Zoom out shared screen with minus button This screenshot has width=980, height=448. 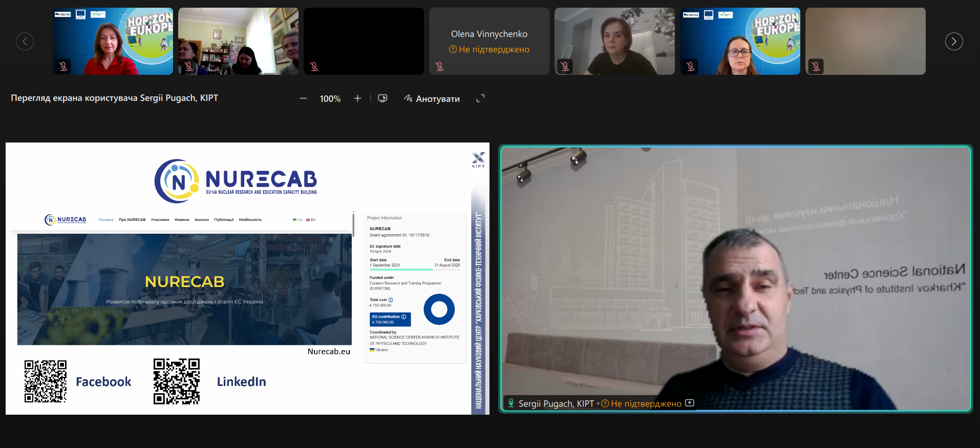(x=303, y=98)
